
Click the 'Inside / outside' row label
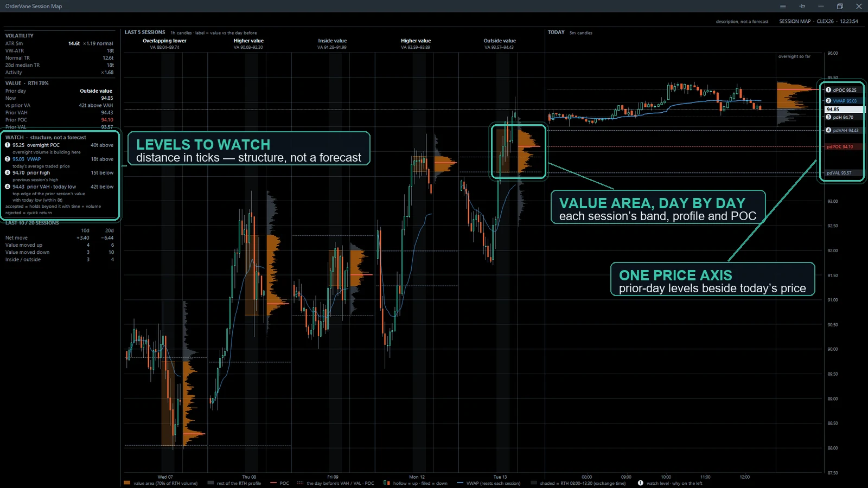coord(23,260)
